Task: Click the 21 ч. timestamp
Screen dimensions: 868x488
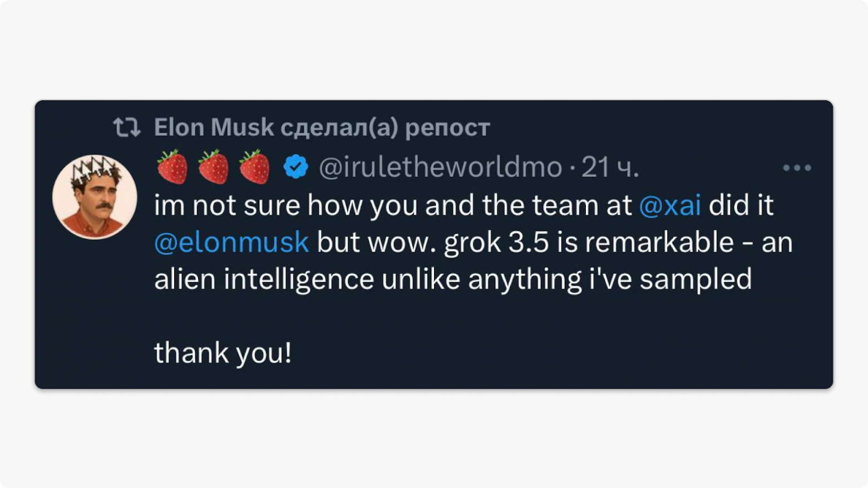Action: (x=610, y=168)
